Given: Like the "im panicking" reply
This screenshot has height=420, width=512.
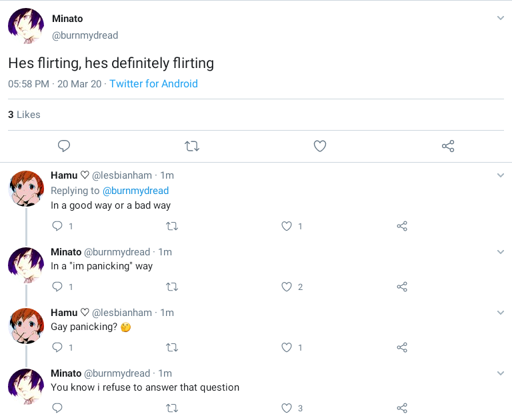Looking at the screenshot, I should [x=287, y=287].
